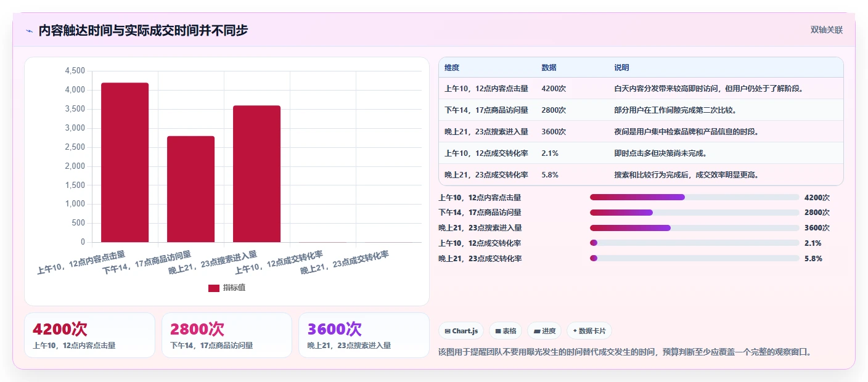The width and height of the screenshot is (868, 382).
Task: Click the 双轴关联 label
Action: click(x=826, y=30)
